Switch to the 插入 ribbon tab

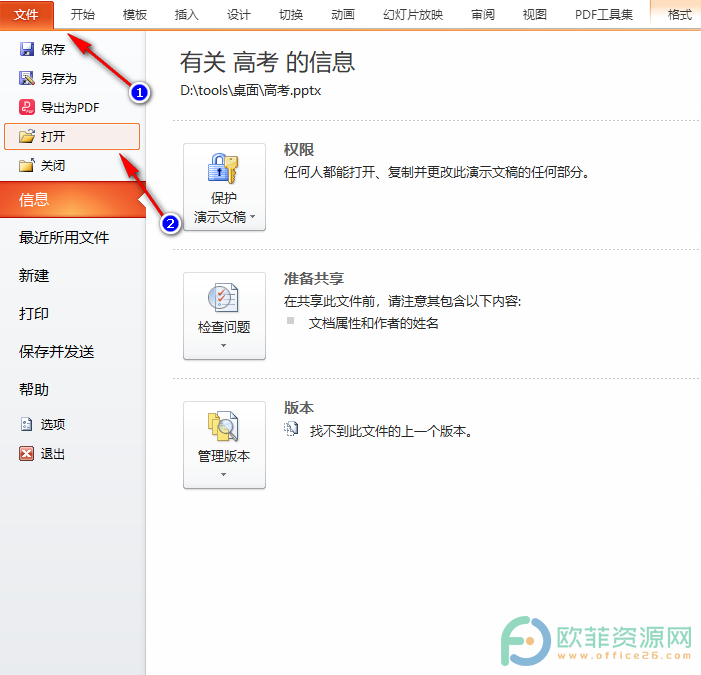coord(186,15)
